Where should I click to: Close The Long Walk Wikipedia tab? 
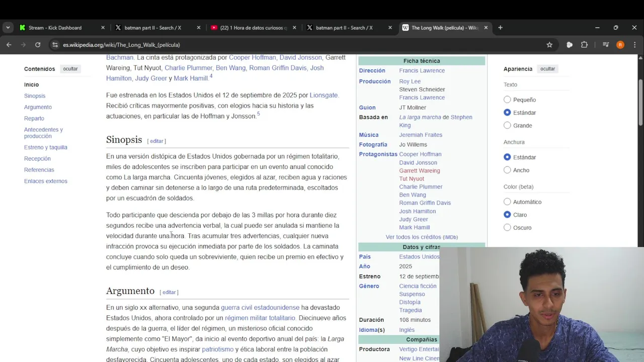click(x=486, y=28)
